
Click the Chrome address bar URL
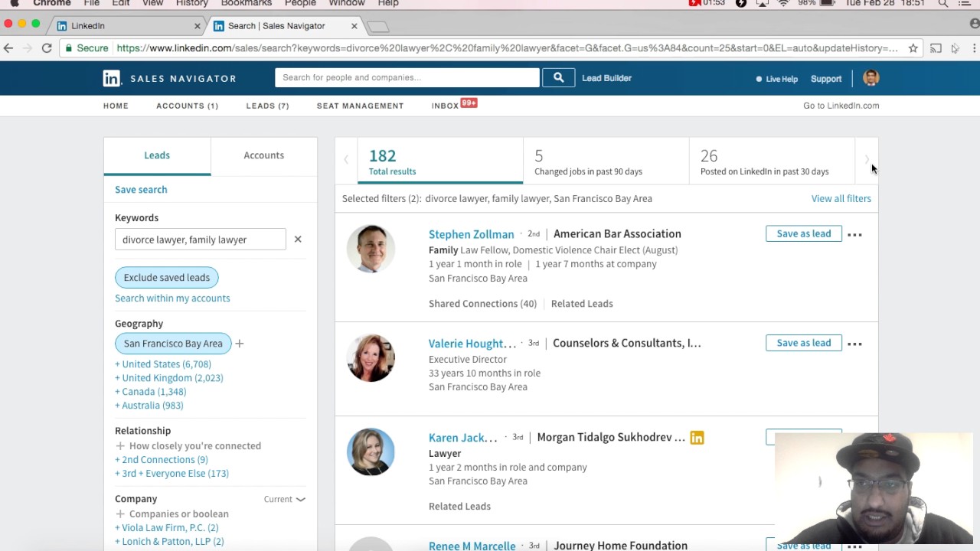pyautogui.click(x=508, y=48)
